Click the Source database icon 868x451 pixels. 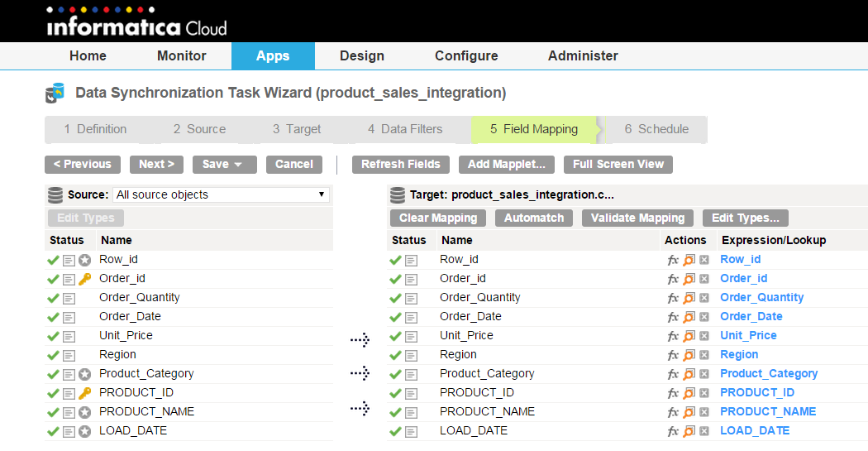tap(55, 195)
